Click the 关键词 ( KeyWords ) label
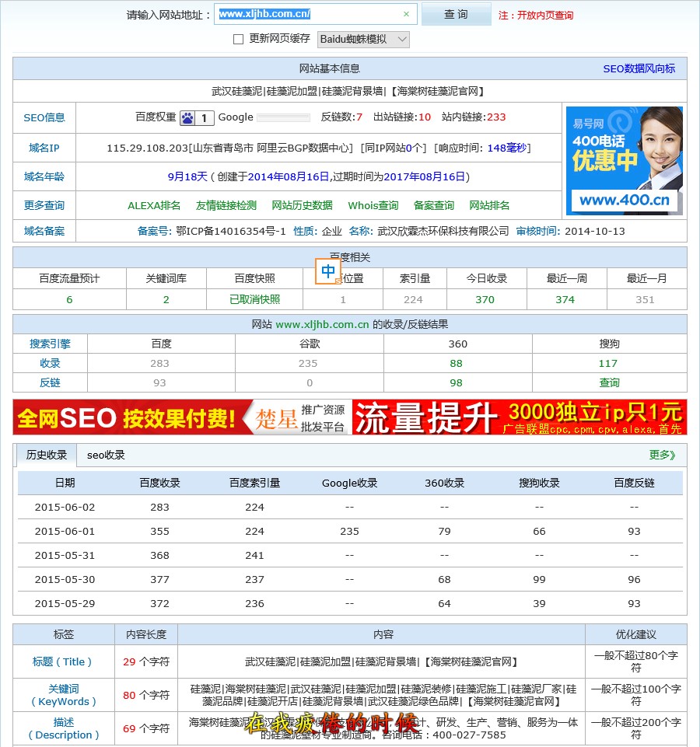The width and height of the screenshot is (700, 747). point(64,695)
